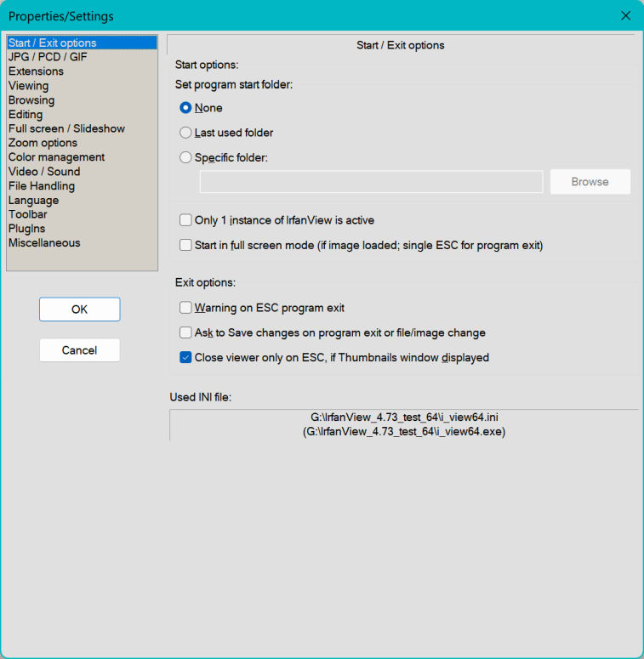This screenshot has height=659, width=644.
Task: Tick Warning on ESC program exit
Action: pyautogui.click(x=185, y=308)
